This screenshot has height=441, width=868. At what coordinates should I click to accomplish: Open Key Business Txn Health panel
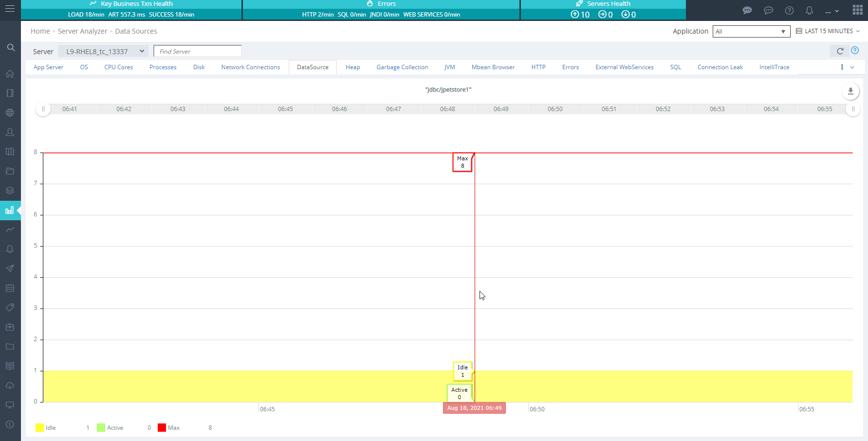coord(131,10)
